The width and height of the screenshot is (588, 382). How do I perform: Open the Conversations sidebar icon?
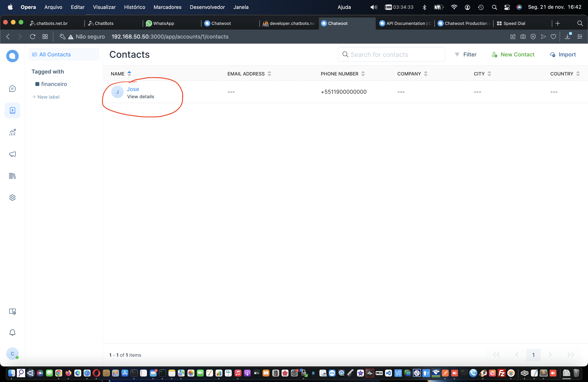[12, 89]
